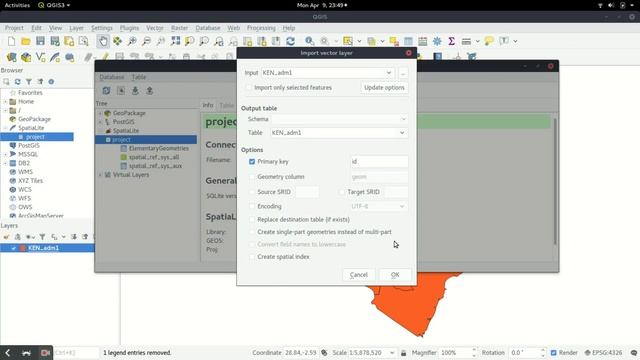Click Export to File icon in DB Manager
The width and height of the screenshot is (640, 360).
click(149, 91)
